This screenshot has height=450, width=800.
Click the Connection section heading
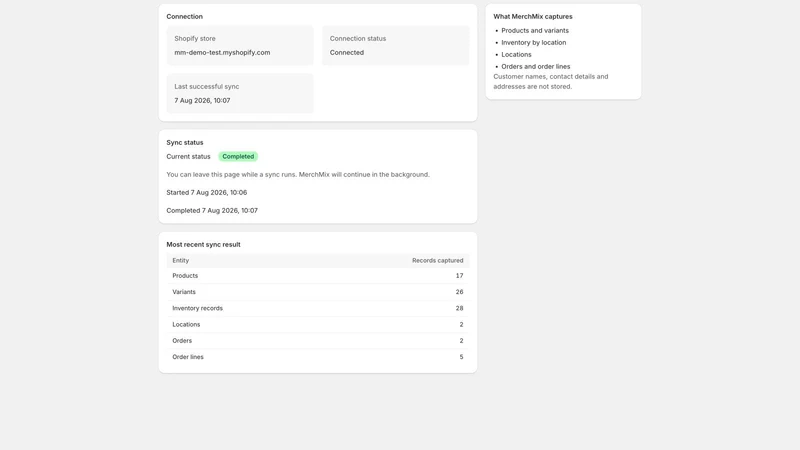(x=184, y=16)
